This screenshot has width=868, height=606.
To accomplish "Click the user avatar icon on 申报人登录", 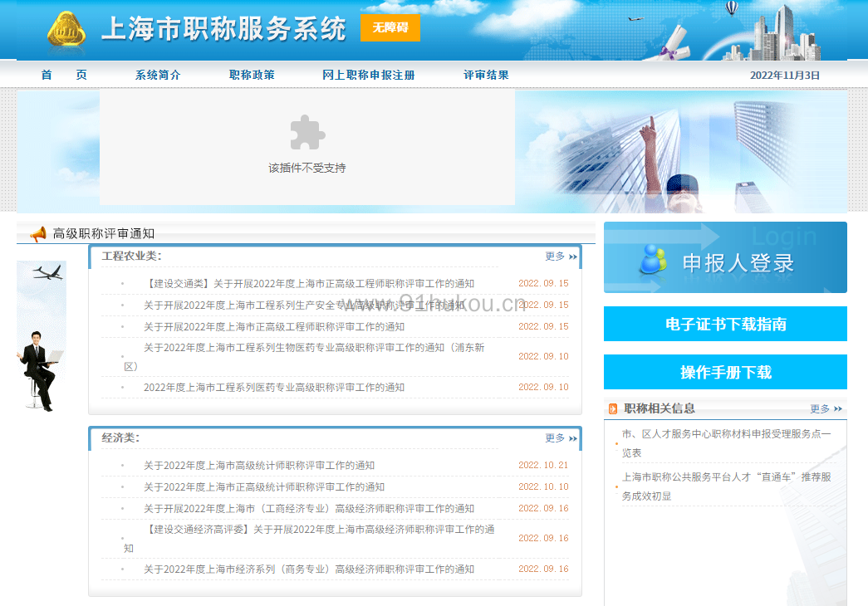I will tap(653, 261).
